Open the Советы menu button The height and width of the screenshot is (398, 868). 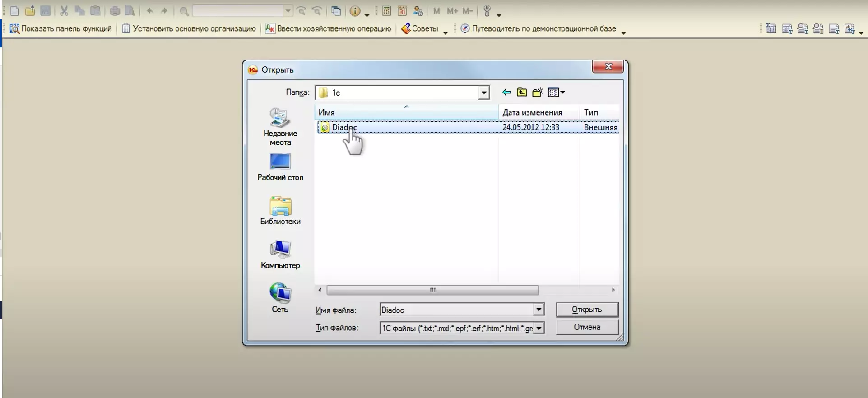pyautogui.click(x=420, y=29)
